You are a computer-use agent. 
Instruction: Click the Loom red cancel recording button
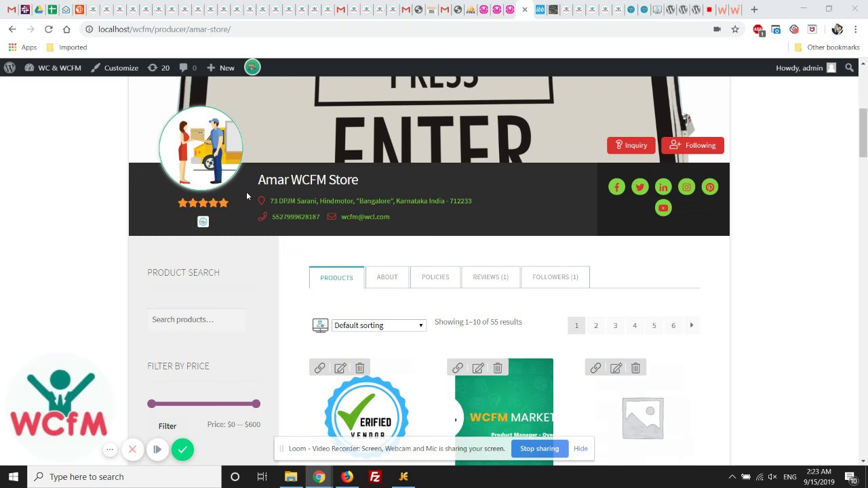tap(133, 449)
